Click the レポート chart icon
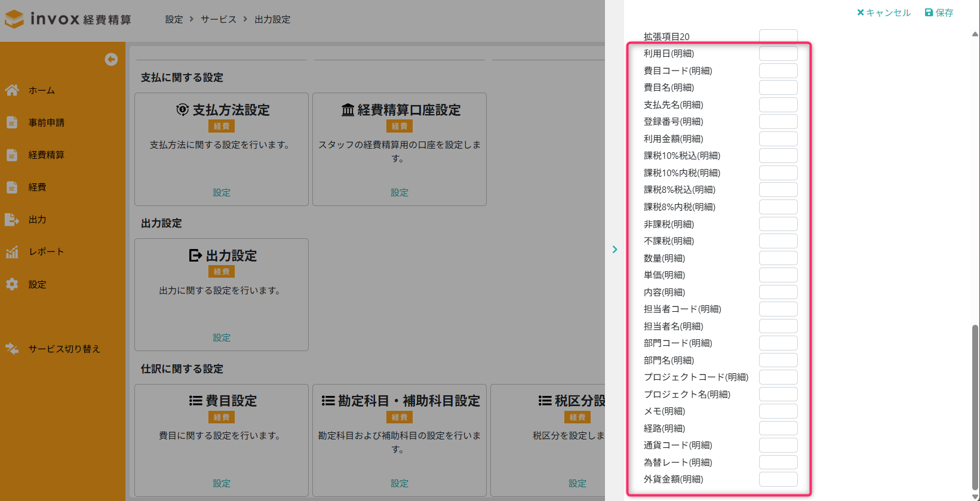 coord(12,251)
